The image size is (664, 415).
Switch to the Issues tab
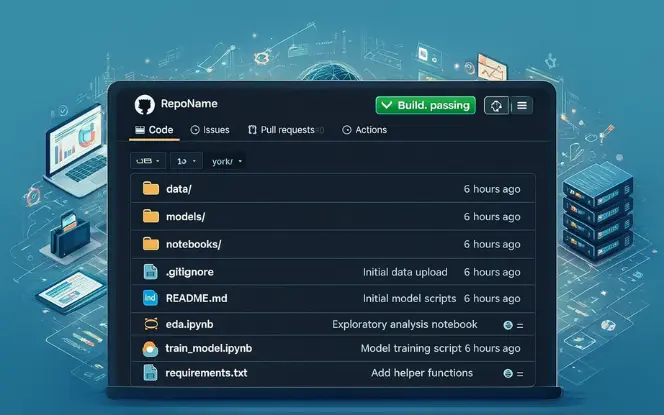tap(210, 130)
